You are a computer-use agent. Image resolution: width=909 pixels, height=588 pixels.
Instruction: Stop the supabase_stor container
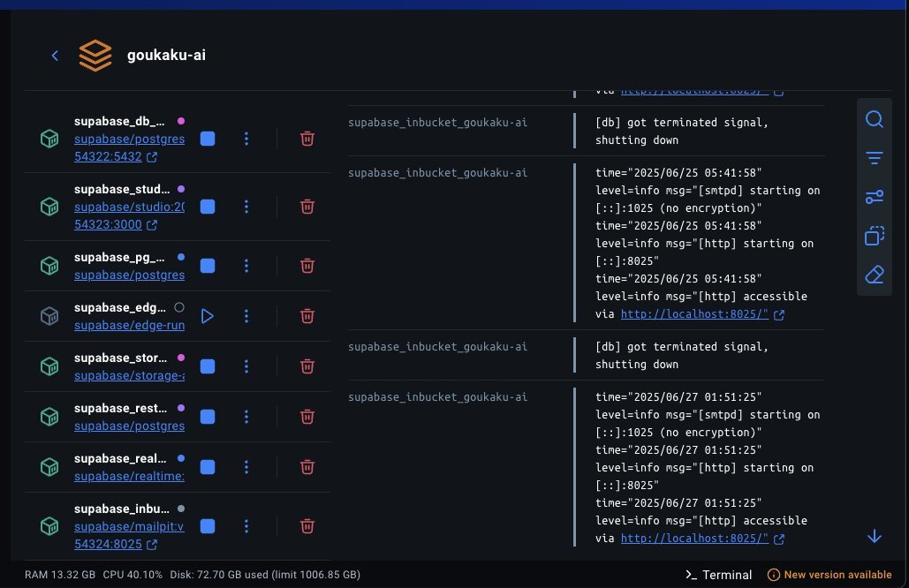[x=208, y=366]
